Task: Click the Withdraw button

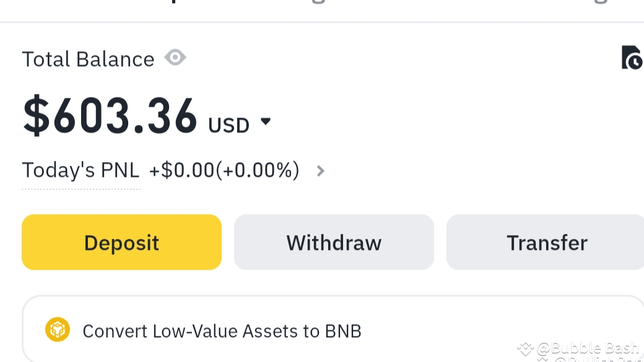Action: (x=334, y=242)
